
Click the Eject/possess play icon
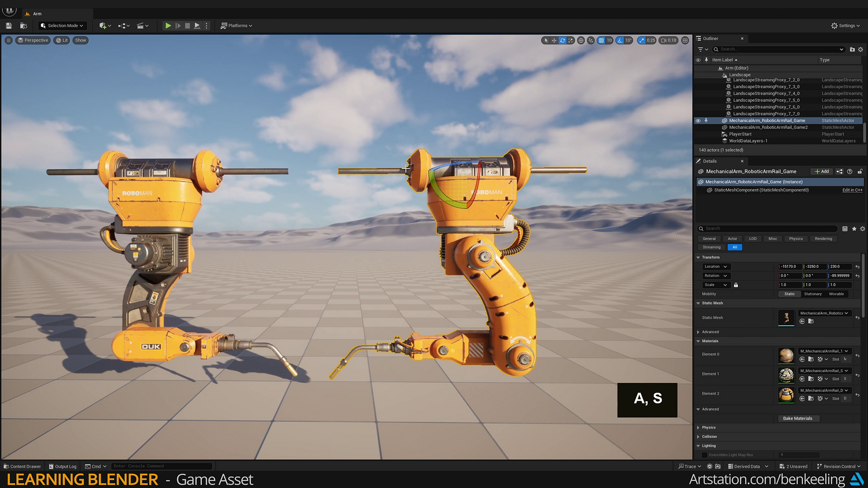pyautogui.click(x=197, y=25)
